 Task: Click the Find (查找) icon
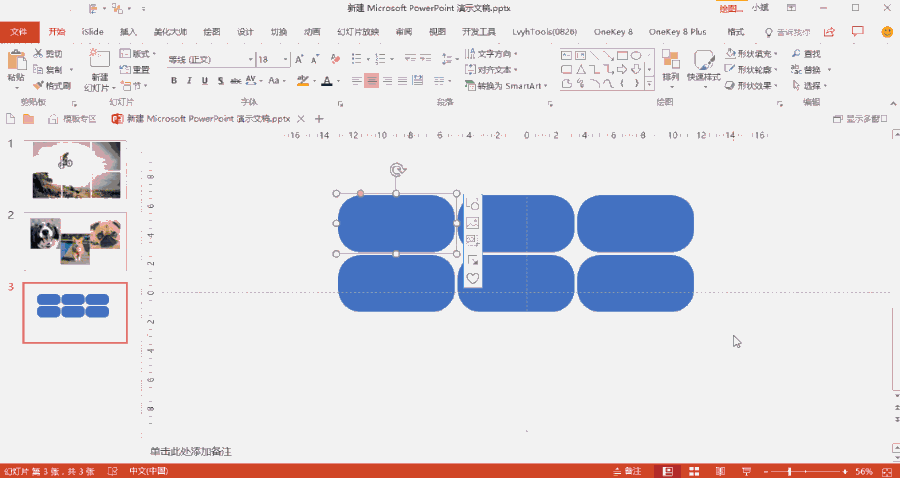point(796,54)
